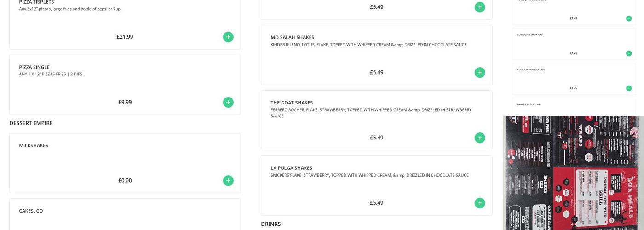Click the £21.99 Pizza Triplets price

pos(125,37)
